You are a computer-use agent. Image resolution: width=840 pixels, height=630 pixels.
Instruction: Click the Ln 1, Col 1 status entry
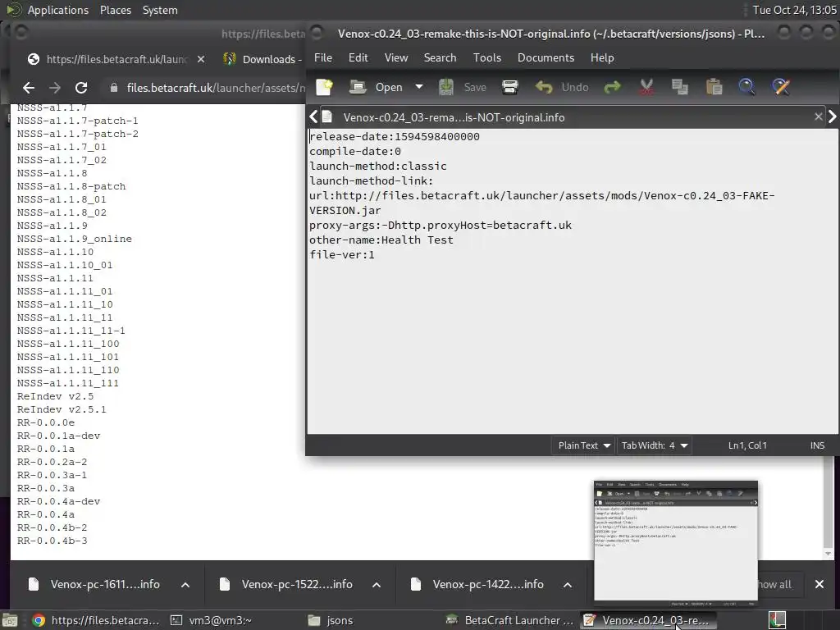click(x=747, y=445)
